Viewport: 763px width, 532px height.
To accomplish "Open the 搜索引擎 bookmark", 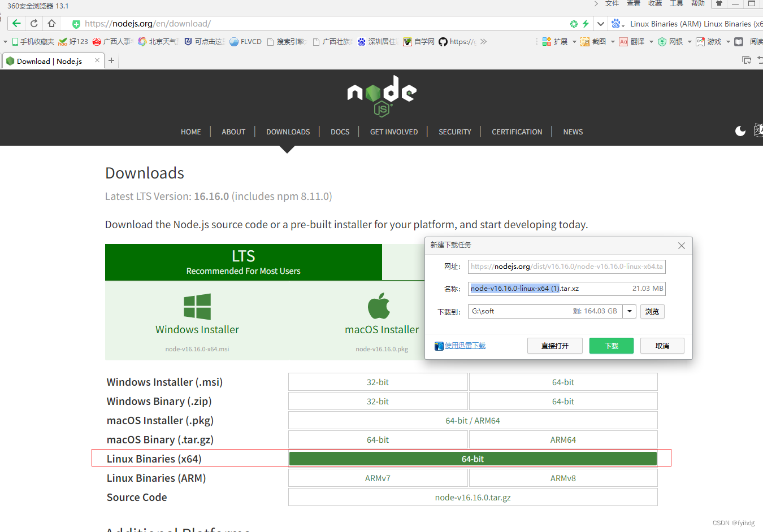I will click(x=286, y=42).
